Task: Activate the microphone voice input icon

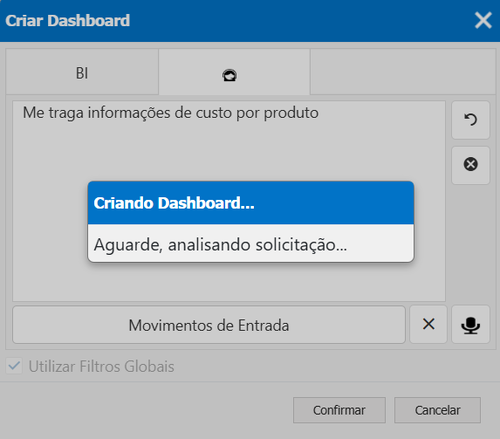Action: pos(470,325)
